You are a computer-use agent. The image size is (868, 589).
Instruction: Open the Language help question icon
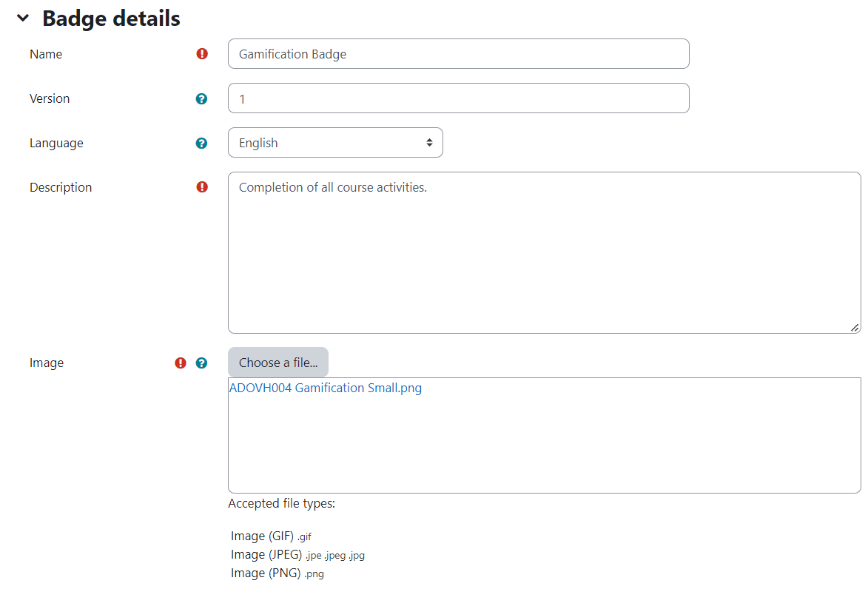201,144
